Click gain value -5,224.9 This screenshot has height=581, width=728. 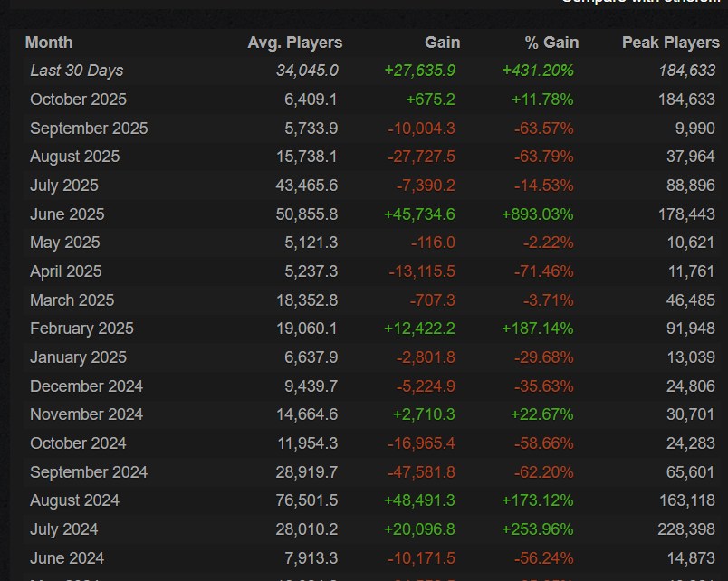point(426,386)
